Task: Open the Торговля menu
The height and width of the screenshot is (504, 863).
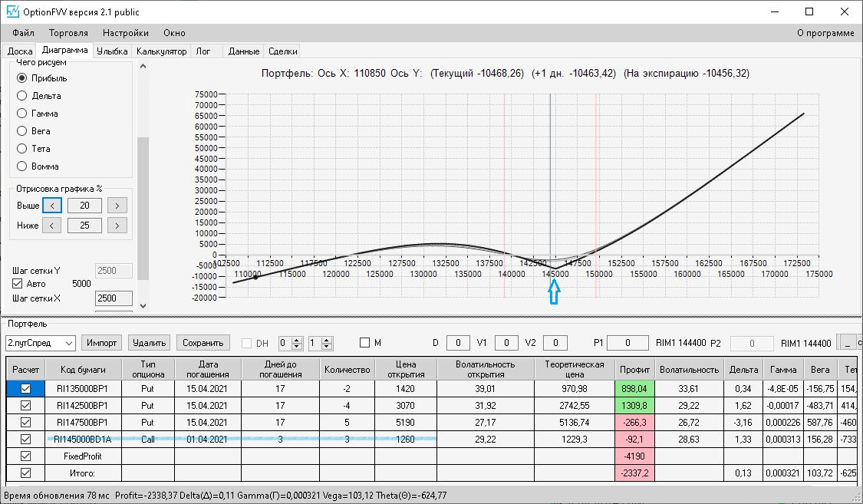Action: coord(68,33)
